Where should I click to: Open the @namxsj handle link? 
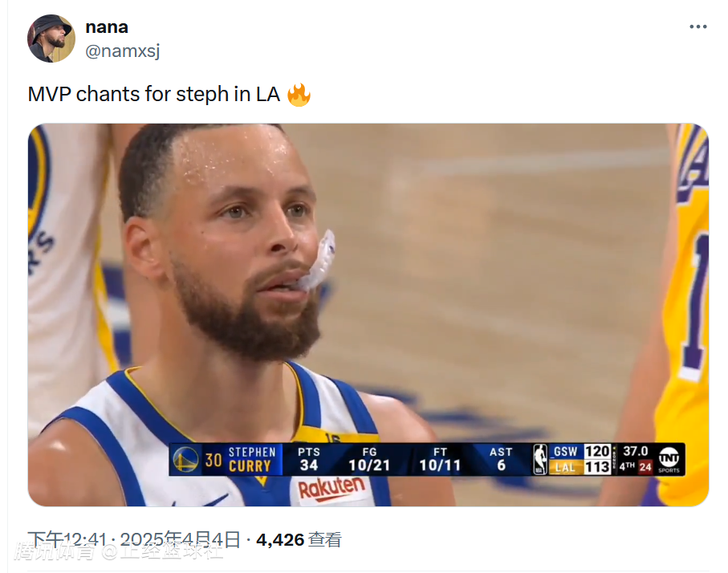pos(123,51)
